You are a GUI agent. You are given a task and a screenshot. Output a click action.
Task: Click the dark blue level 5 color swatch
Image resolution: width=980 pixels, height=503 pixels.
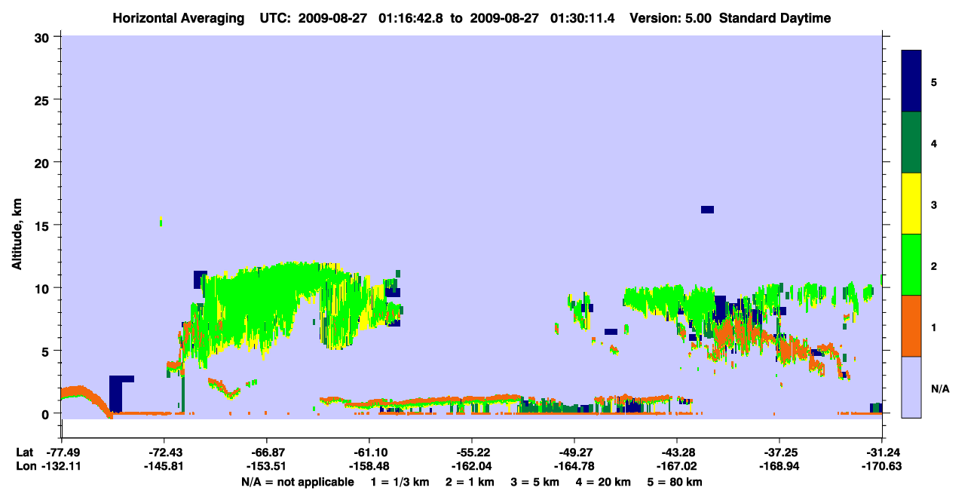click(x=911, y=81)
